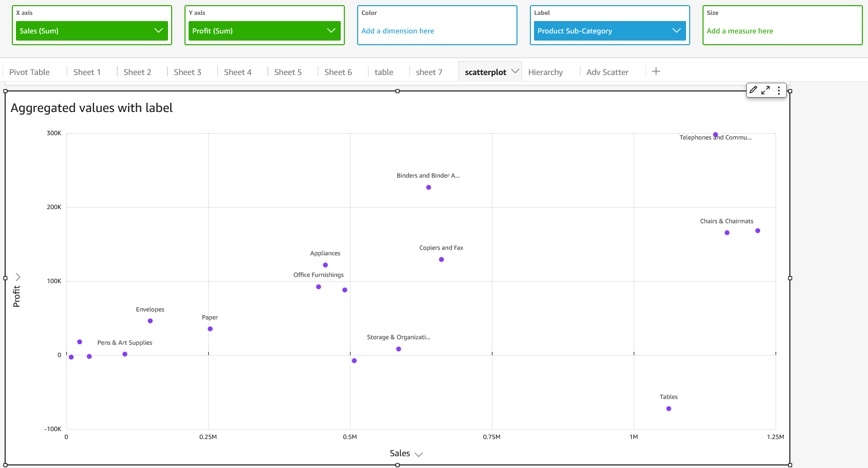Click the Size field well placeholder
The height and width of the screenshot is (468, 868).
point(740,31)
